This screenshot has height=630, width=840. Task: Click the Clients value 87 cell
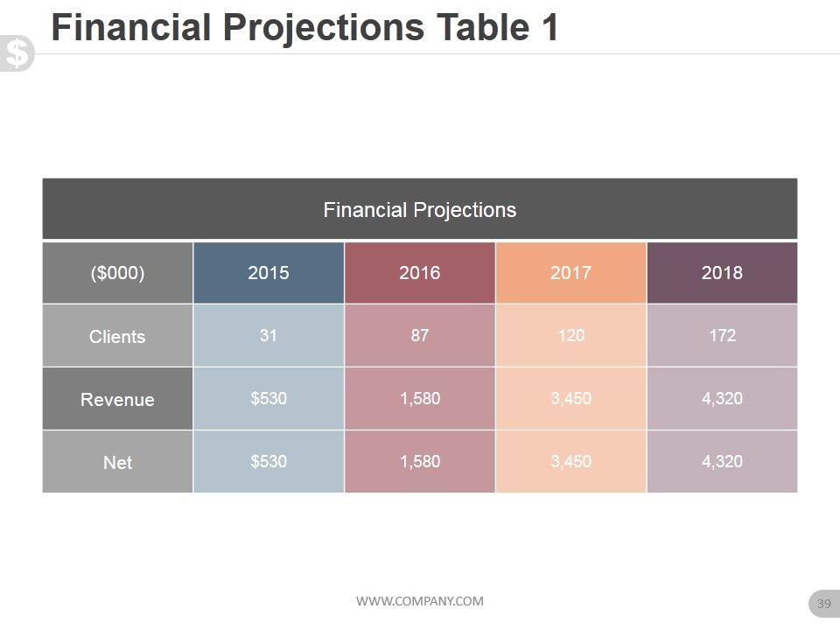tap(420, 336)
